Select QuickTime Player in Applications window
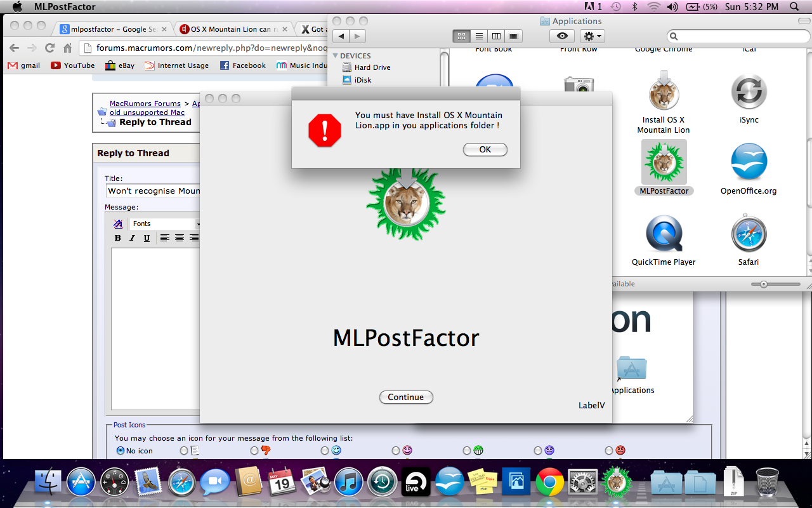The height and width of the screenshot is (508, 812). [x=664, y=233]
